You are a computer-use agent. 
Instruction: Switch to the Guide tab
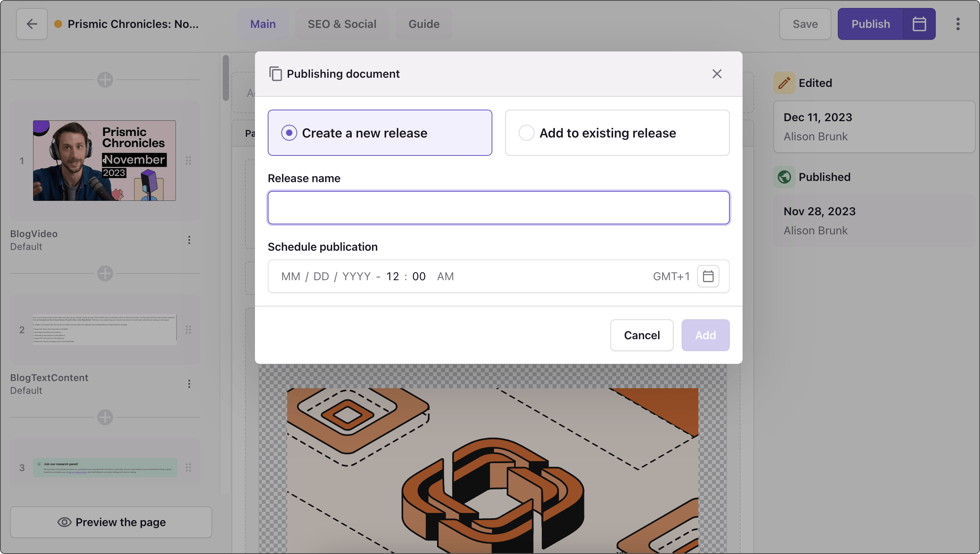424,24
